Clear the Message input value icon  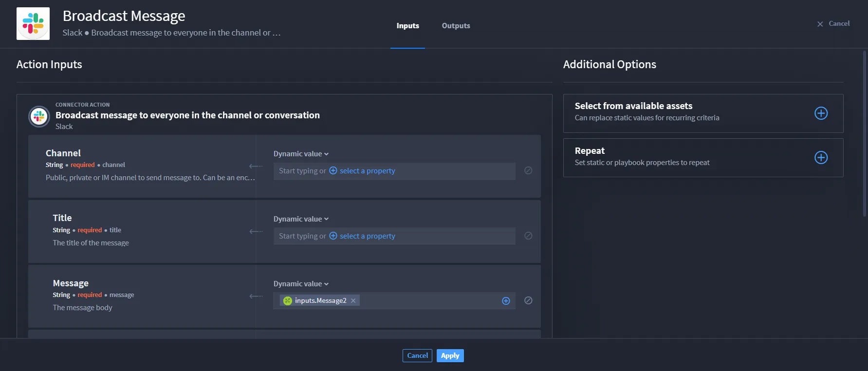coord(528,300)
